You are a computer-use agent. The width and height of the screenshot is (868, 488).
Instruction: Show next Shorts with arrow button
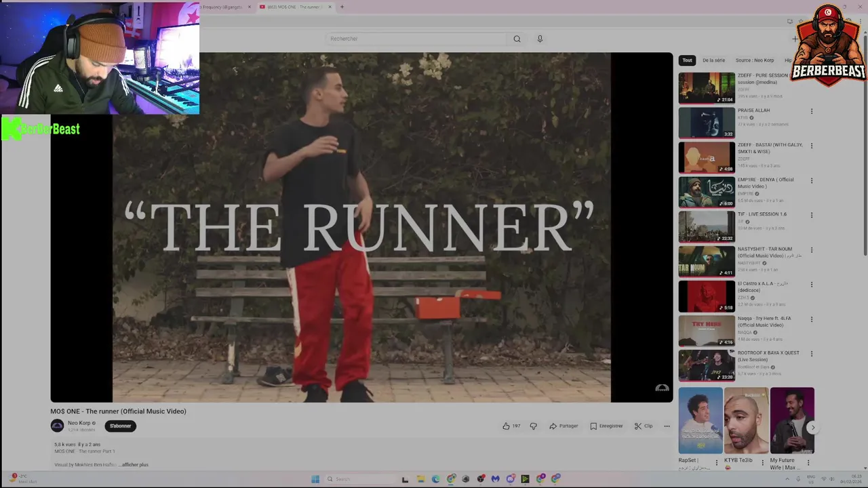(812, 428)
